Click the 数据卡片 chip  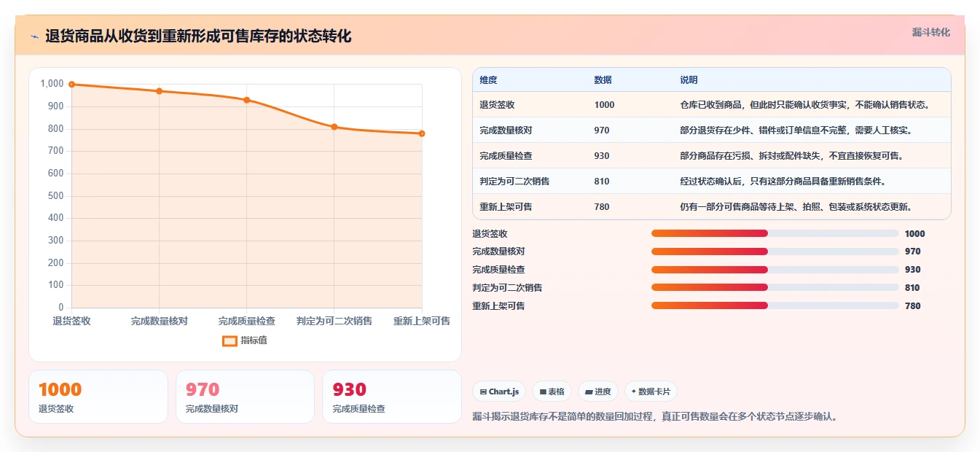(x=651, y=391)
